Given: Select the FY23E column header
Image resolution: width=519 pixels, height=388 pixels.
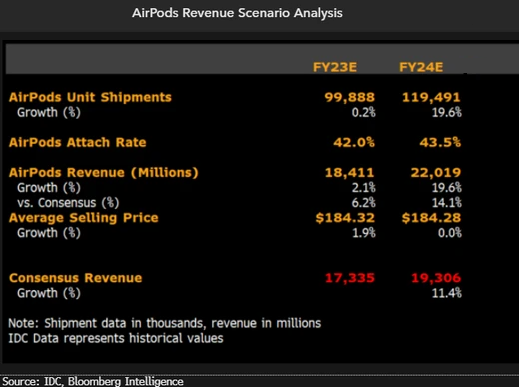Looking at the screenshot, I should tap(335, 67).
